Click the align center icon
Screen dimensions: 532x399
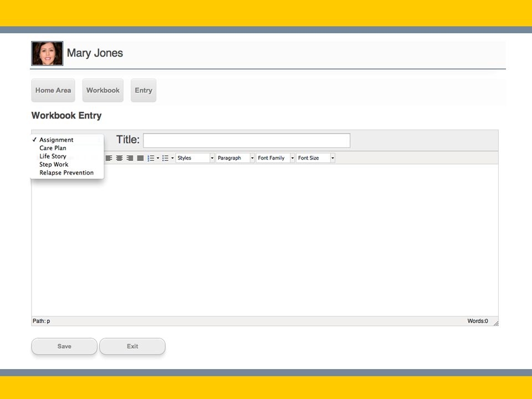(x=119, y=158)
